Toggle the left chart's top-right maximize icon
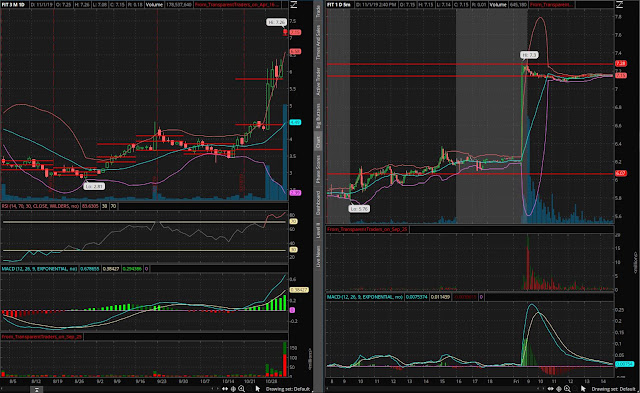 coord(293,4)
